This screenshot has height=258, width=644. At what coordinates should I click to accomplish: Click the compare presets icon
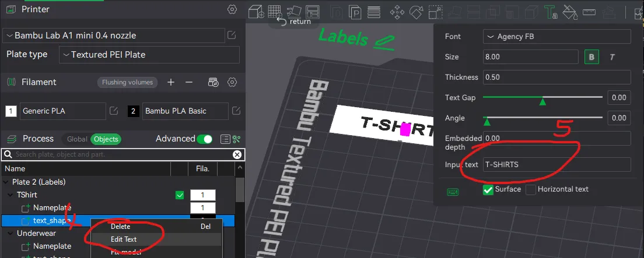[236, 139]
